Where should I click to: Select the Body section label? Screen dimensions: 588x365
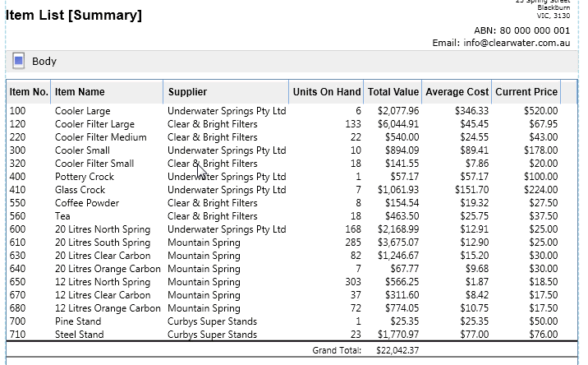(44, 61)
